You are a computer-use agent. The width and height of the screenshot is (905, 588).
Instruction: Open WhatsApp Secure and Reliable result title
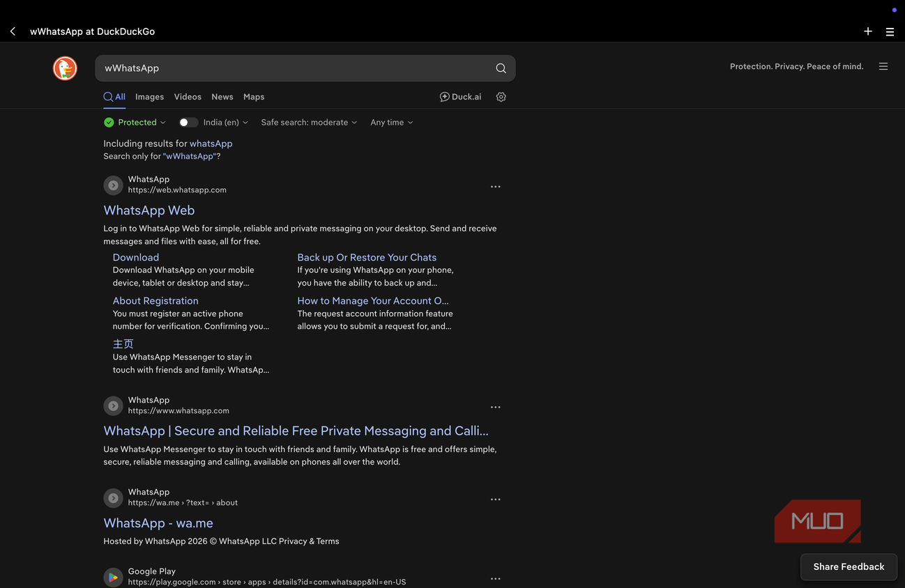pos(296,431)
